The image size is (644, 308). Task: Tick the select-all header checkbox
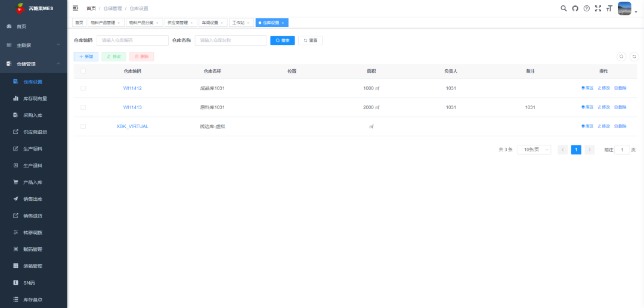click(83, 71)
